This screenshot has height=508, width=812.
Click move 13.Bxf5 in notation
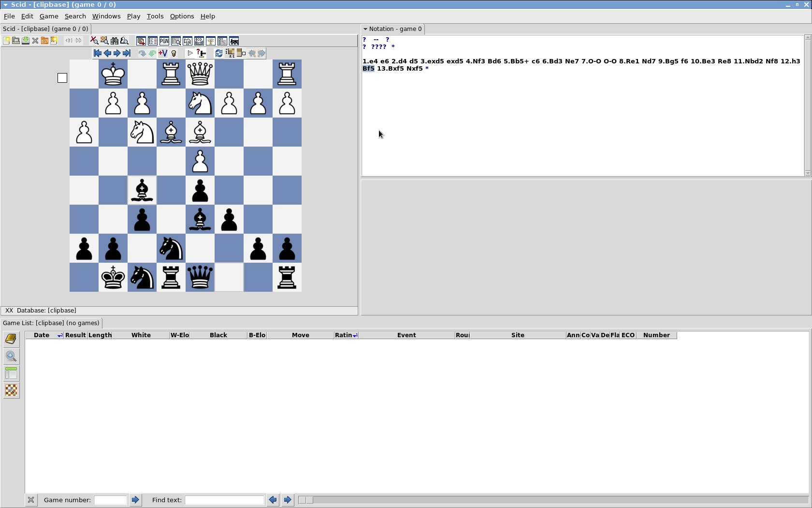(391, 68)
